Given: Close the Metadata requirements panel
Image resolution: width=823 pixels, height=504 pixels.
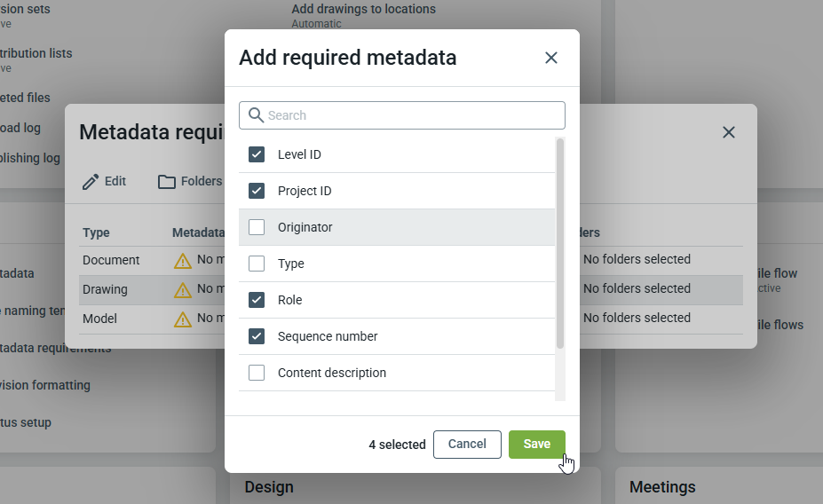Looking at the screenshot, I should (729, 132).
